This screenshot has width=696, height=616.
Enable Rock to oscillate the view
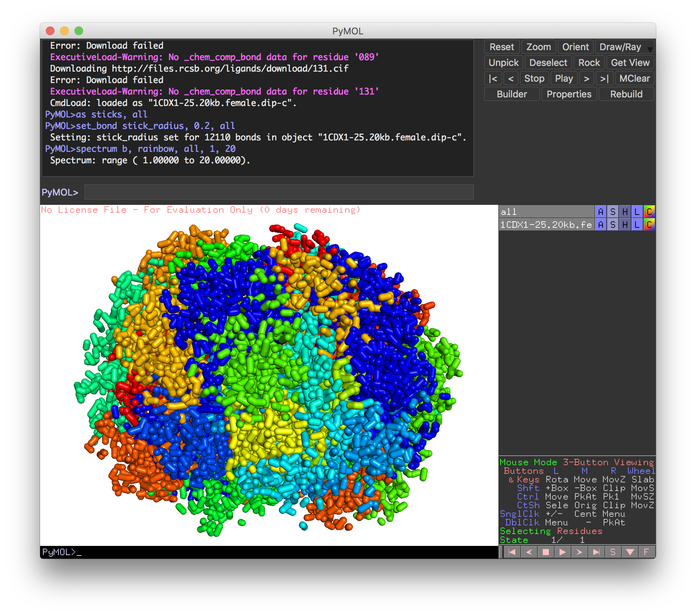[x=589, y=62]
